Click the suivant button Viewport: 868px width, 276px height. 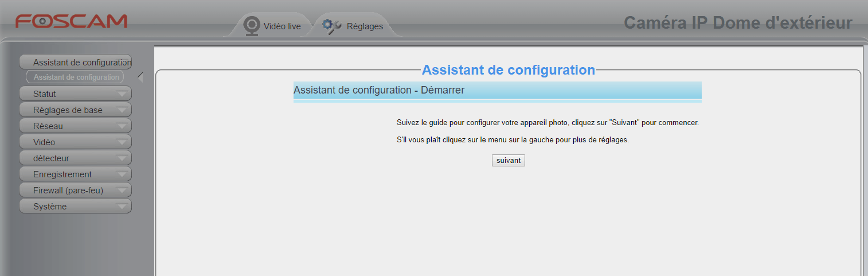point(509,161)
